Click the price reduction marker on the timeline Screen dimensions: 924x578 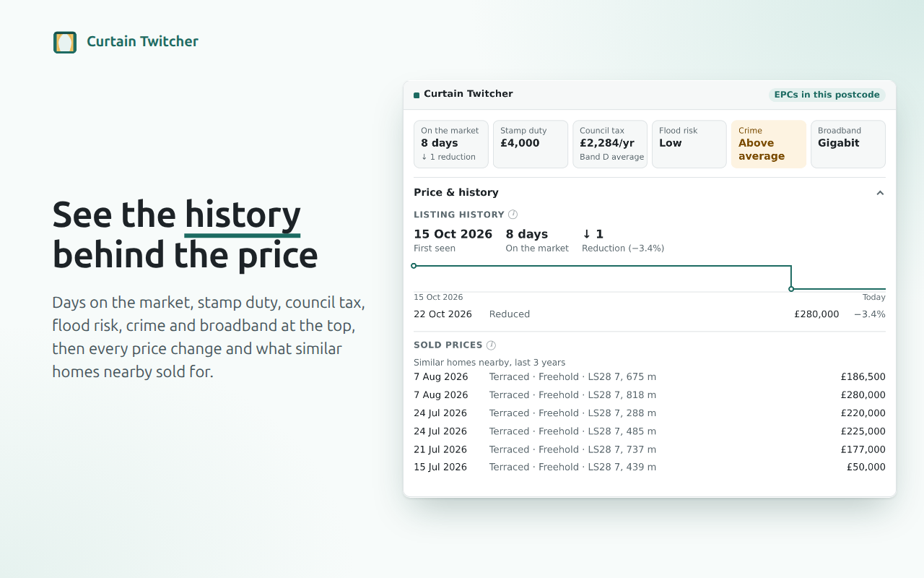pos(791,289)
